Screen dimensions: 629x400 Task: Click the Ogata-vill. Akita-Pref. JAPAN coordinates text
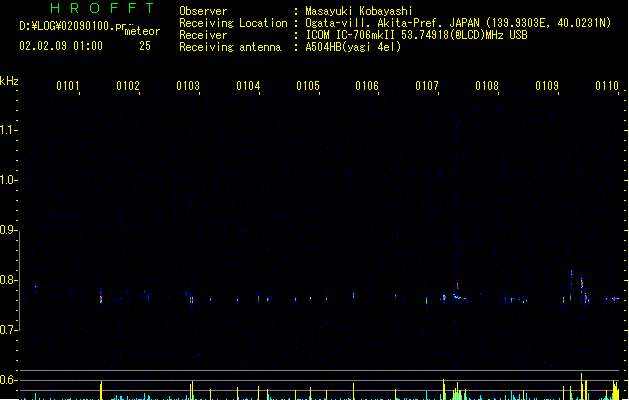tap(458, 23)
